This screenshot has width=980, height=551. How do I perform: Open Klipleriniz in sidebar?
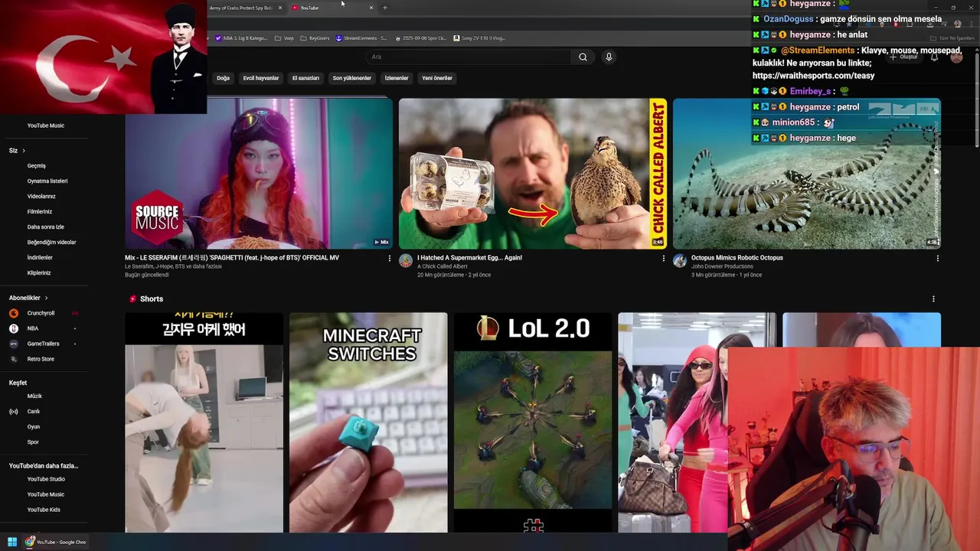click(39, 273)
